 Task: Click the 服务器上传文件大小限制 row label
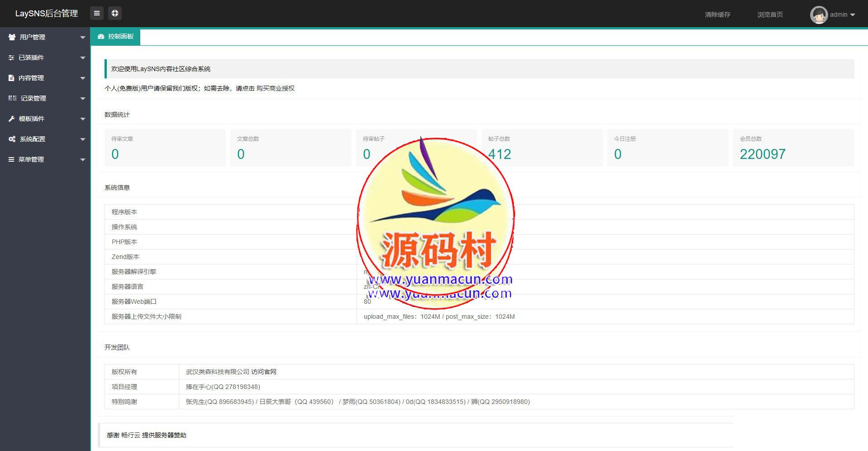tap(147, 317)
